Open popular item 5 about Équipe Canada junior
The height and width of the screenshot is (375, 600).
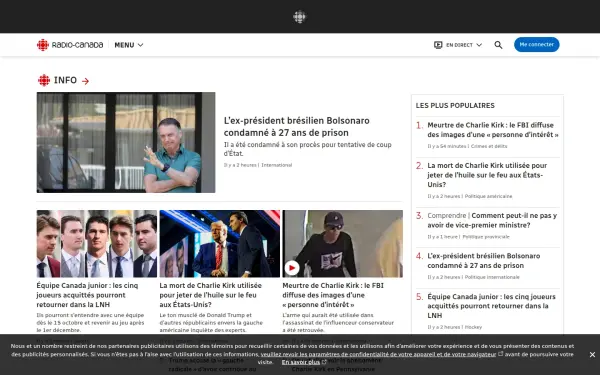point(491,306)
